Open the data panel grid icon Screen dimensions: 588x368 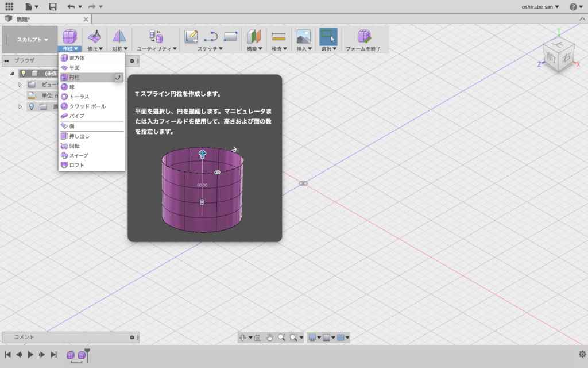point(9,6)
